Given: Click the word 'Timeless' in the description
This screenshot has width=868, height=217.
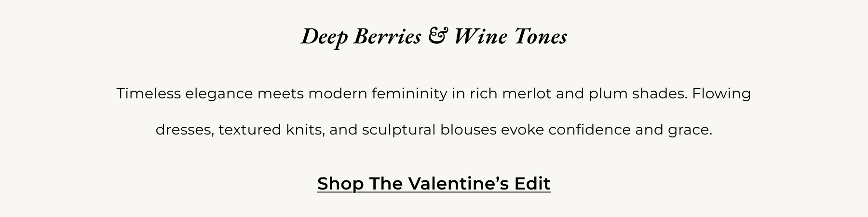Looking at the screenshot, I should [149, 93].
